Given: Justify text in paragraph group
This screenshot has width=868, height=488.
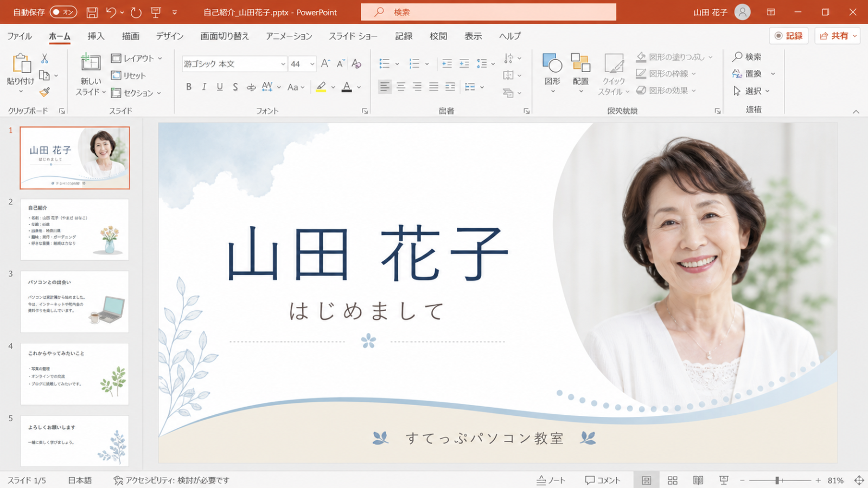Looking at the screenshot, I should click(x=433, y=87).
